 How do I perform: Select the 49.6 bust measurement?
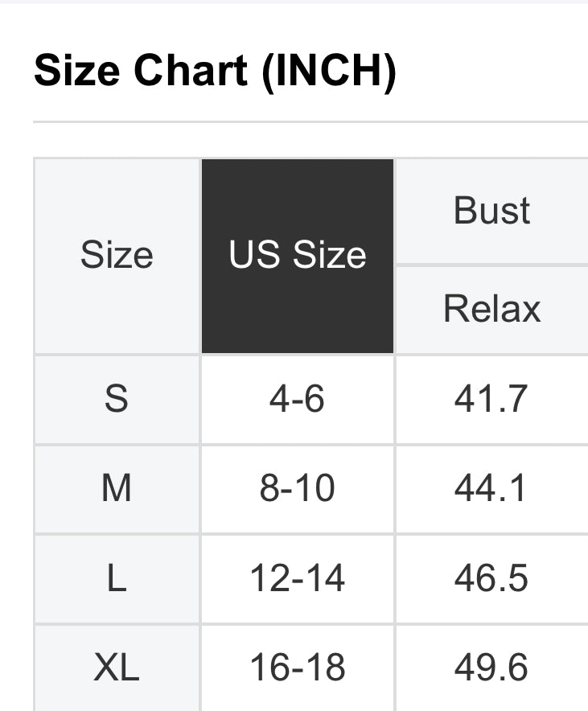(x=491, y=668)
